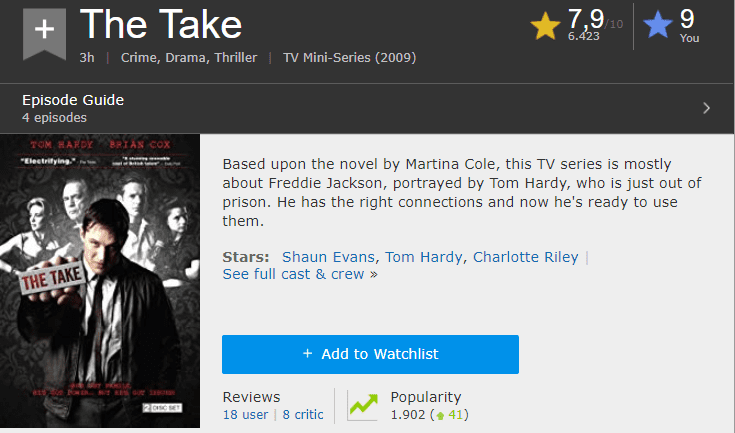Click the plus watchlist ribbon icon beside title

[x=43, y=31]
